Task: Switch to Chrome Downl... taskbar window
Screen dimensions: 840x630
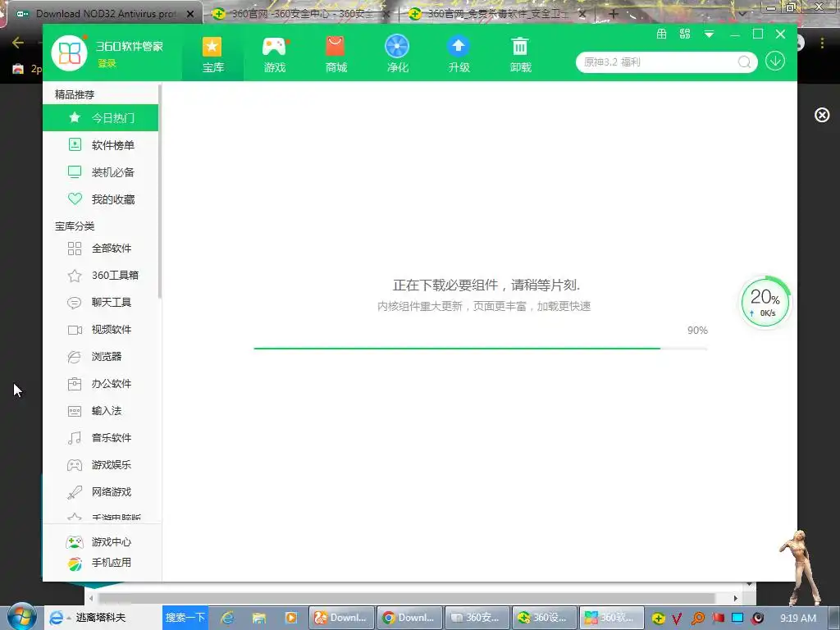Action: coord(410,618)
